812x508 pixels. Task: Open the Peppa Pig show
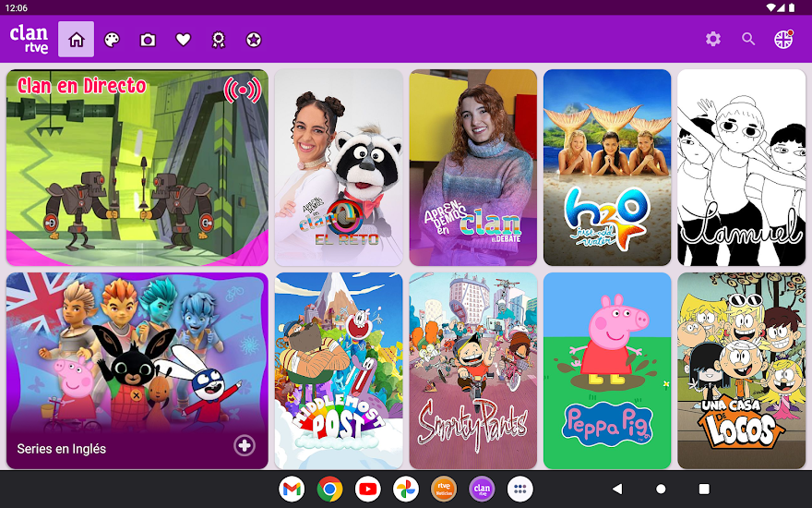coord(606,370)
